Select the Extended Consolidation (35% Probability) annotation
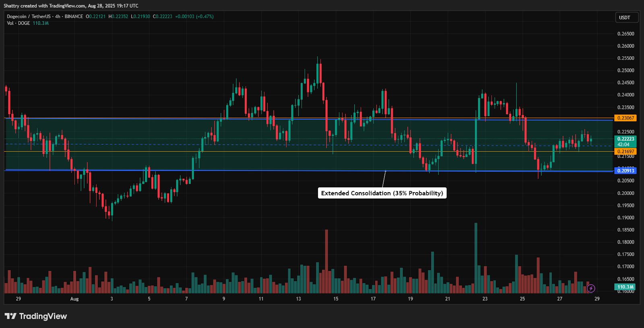This screenshot has width=644, height=328. [382, 193]
